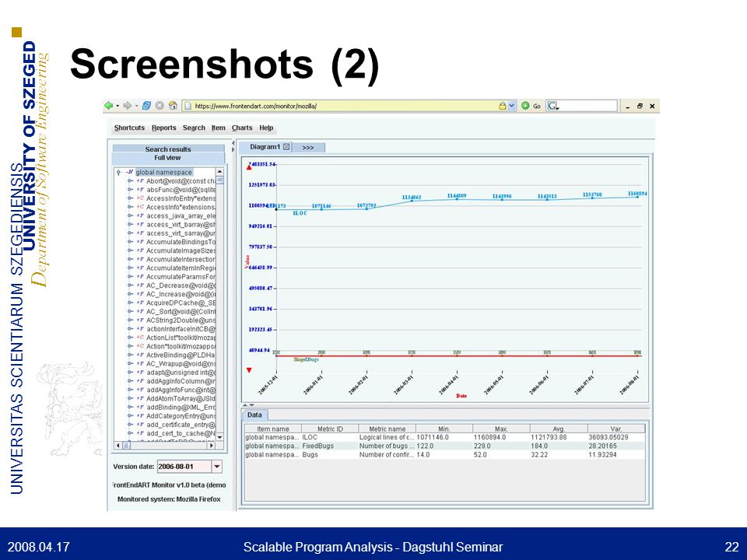Expand left panel with splitter right arrow
Viewport: 747px width, 560px height.
(233, 149)
